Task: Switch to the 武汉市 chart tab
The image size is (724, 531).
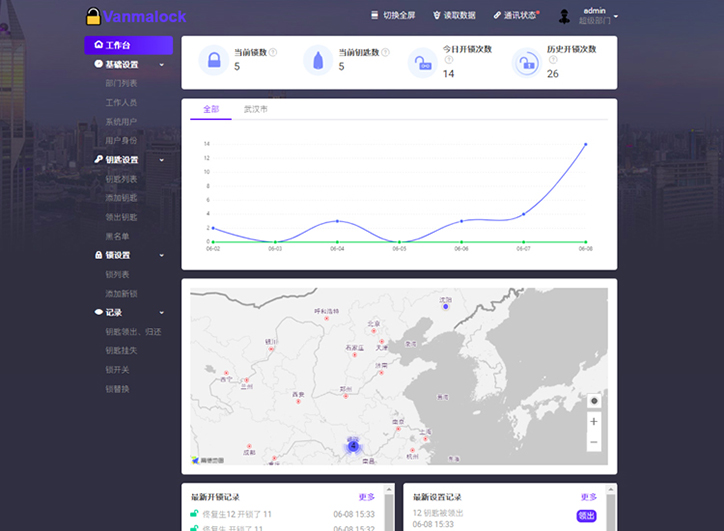Action: (x=255, y=109)
